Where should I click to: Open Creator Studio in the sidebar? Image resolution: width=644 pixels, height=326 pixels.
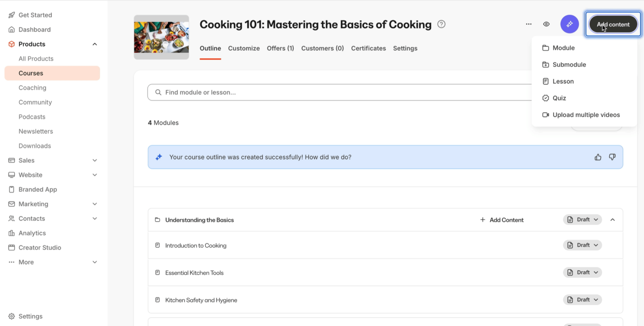point(35,248)
